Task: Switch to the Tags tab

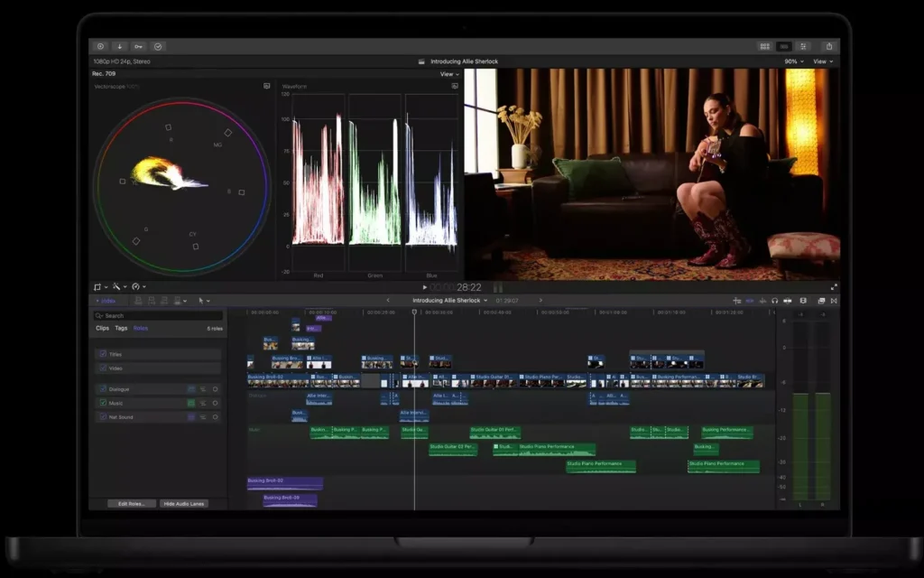Action: (121, 328)
